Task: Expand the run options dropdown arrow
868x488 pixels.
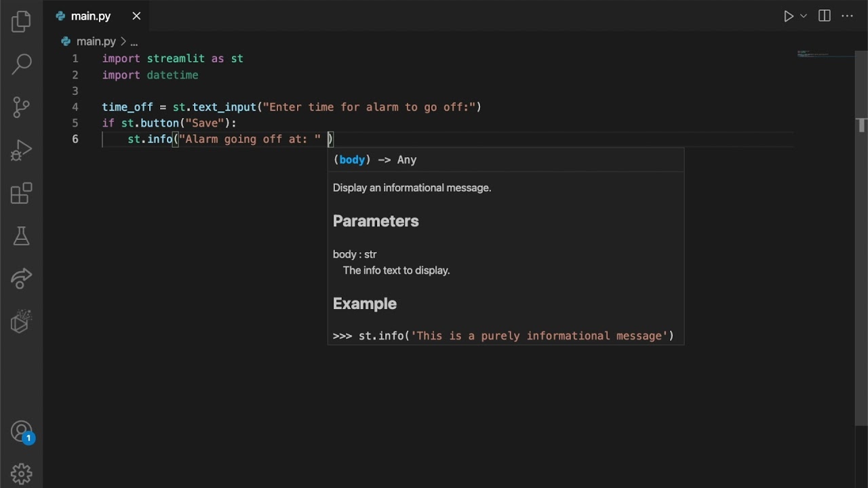Action: click(x=804, y=16)
